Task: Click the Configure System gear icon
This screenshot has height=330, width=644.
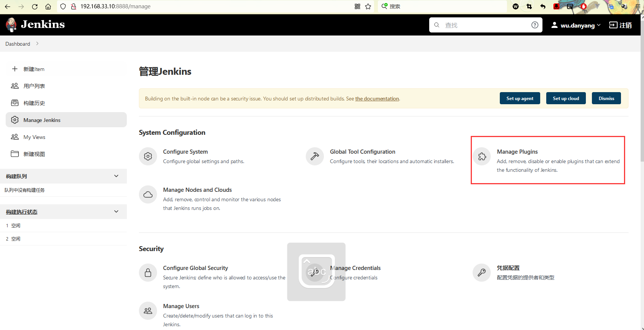Action: coord(148,156)
